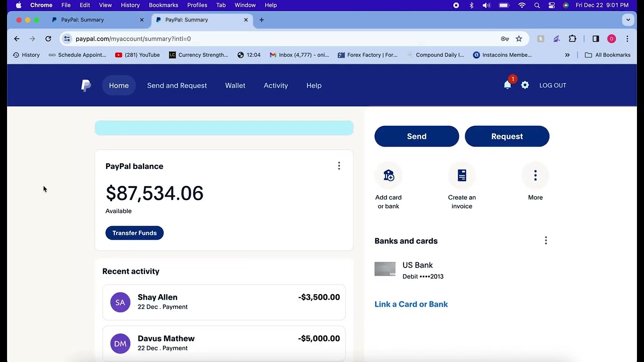This screenshot has width=644, height=362.
Task: Open the settings gear icon
Action: coord(525,85)
